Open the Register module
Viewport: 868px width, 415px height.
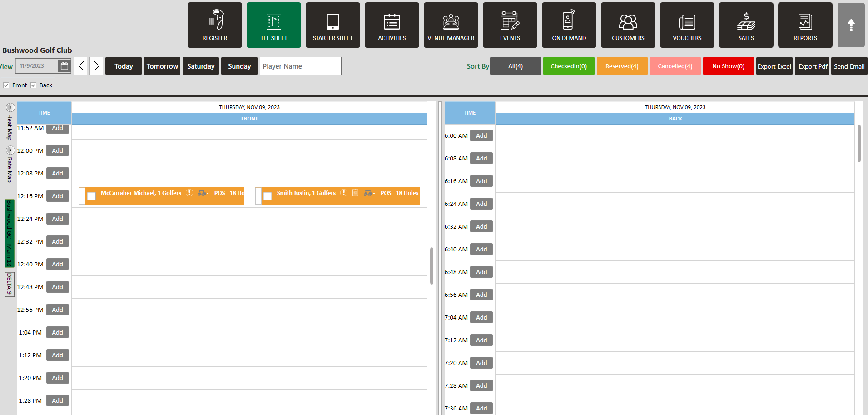coord(214,25)
